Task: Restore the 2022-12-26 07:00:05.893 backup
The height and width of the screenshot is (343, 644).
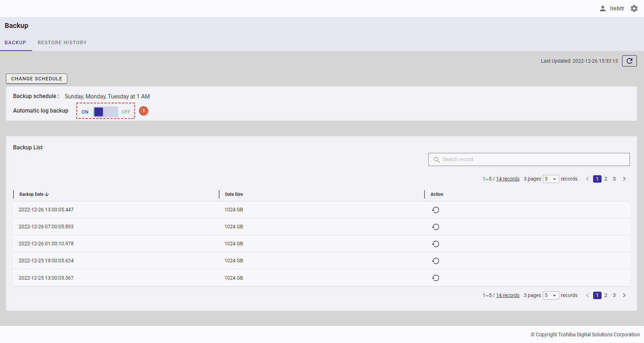Action: (435, 227)
